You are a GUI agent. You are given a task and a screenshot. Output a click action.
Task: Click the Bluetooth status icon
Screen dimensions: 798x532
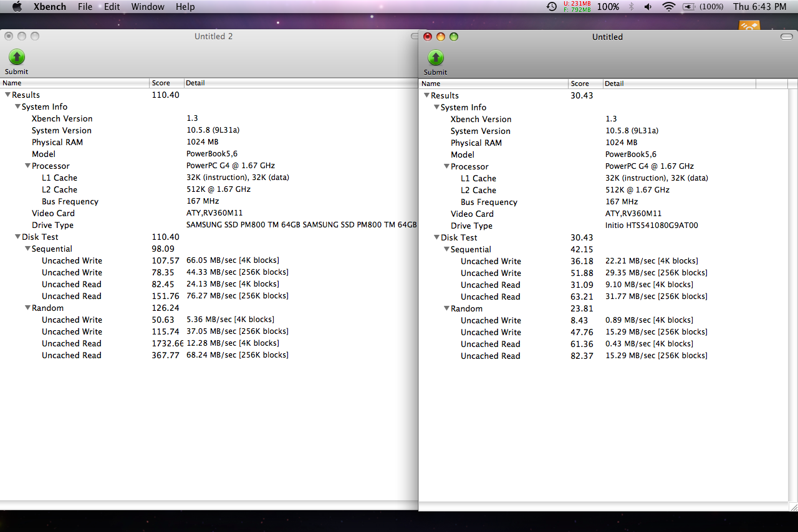[x=631, y=7]
